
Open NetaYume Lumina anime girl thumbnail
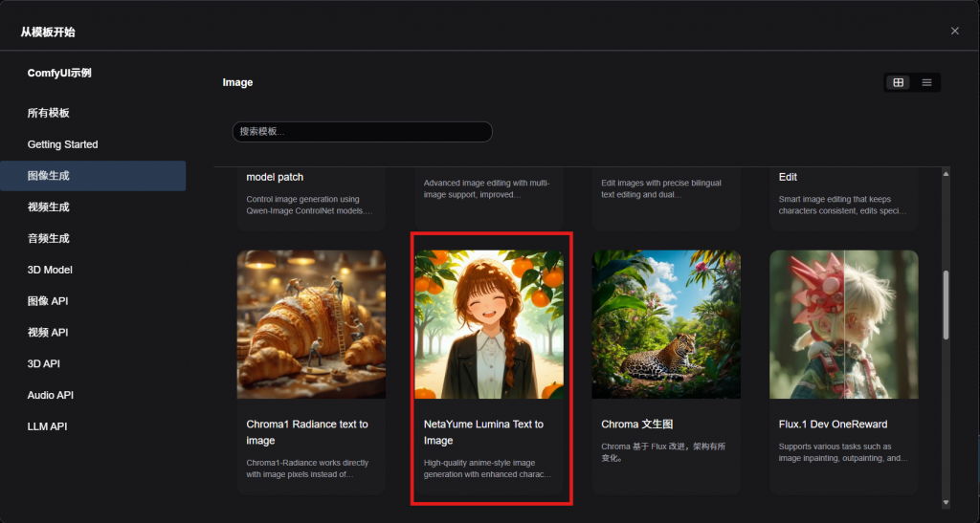[488, 324]
